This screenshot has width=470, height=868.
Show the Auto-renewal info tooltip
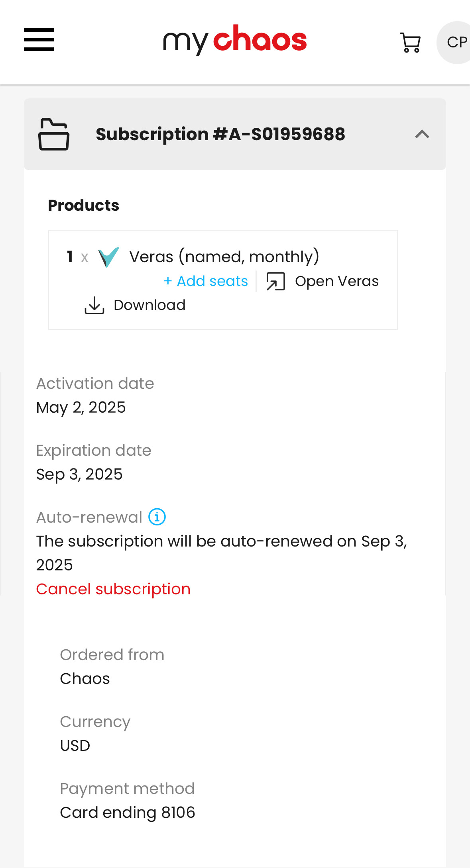click(x=157, y=517)
